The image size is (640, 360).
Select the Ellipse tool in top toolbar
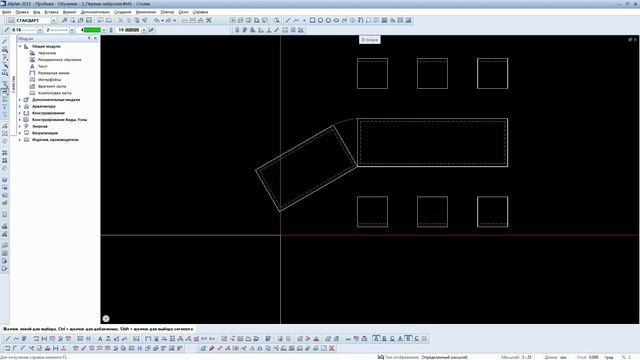pos(336,20)
